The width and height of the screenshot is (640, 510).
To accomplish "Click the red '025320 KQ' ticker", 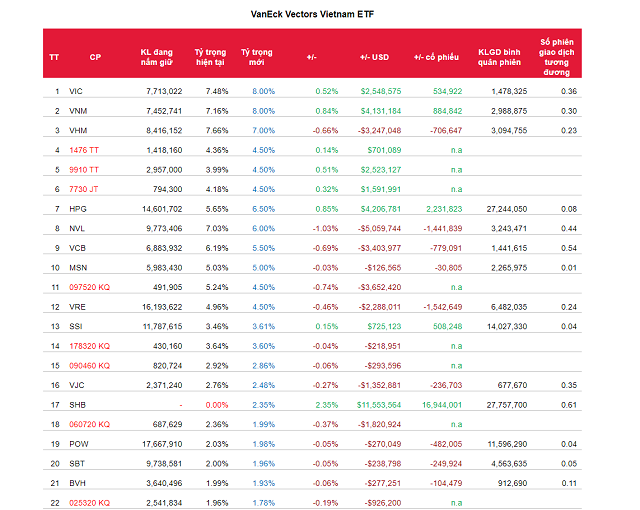I will click(x=89, y=503).
